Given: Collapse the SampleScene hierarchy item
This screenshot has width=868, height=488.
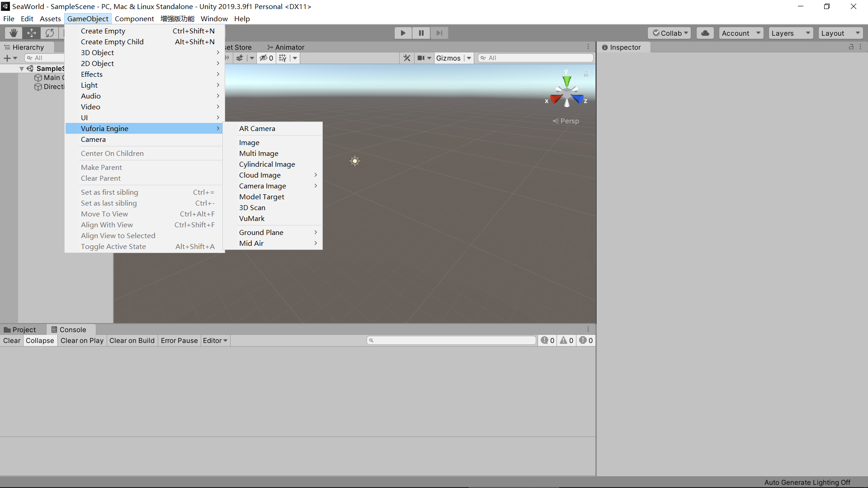Looking at the screenshot, I should [21, 68].
